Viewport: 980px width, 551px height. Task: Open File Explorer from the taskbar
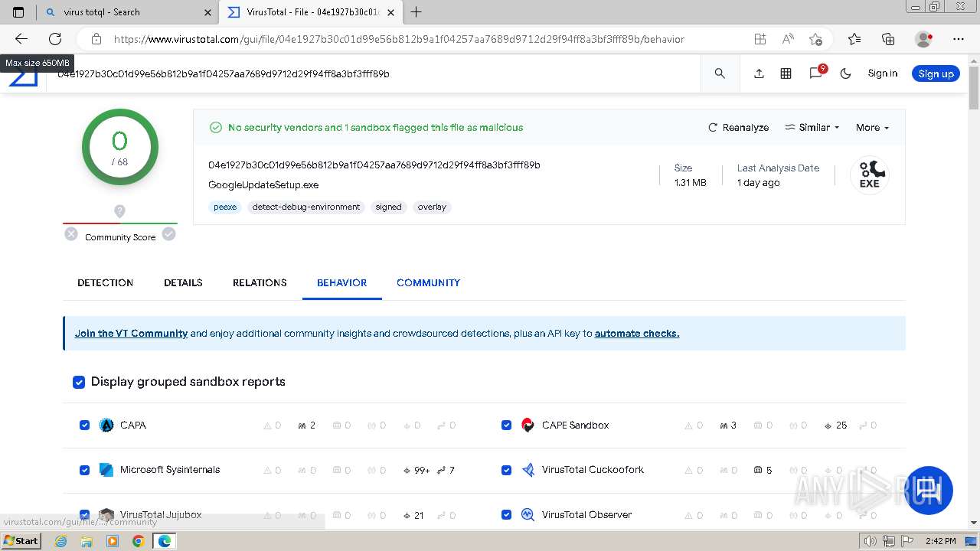(87, 541)
